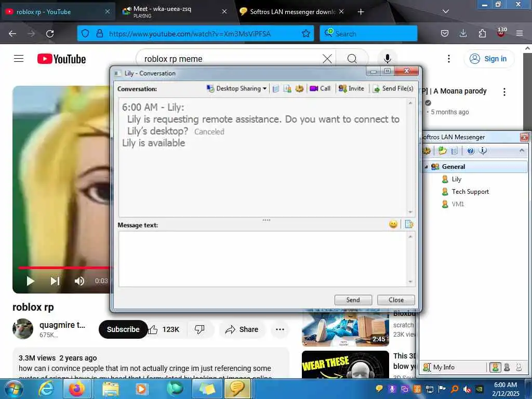Reload the current page
The width and height of the screenshot is (532, 399).
pyautogui.click(x=50, y=34)
